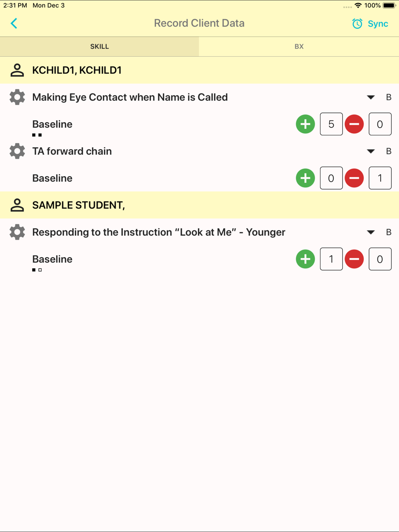The image size is (399, 532).
Task: Expand dropdown arrow for TA forward chain
Action: 371,151
